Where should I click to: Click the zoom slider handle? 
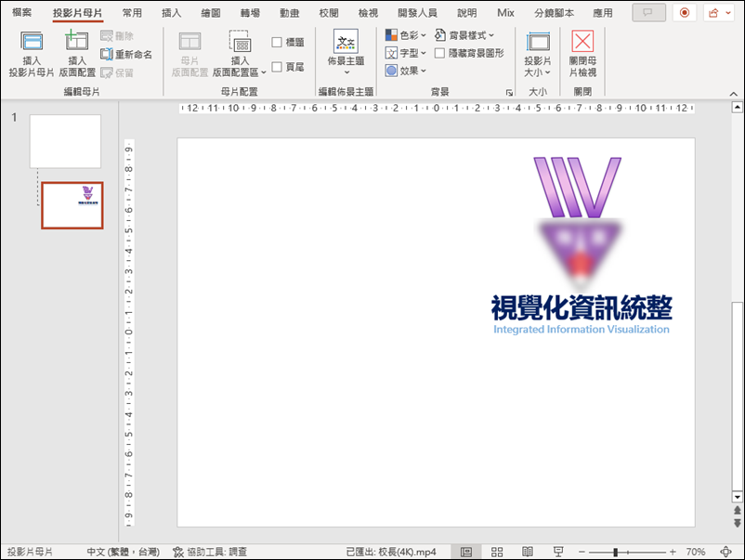click(615, 552)
